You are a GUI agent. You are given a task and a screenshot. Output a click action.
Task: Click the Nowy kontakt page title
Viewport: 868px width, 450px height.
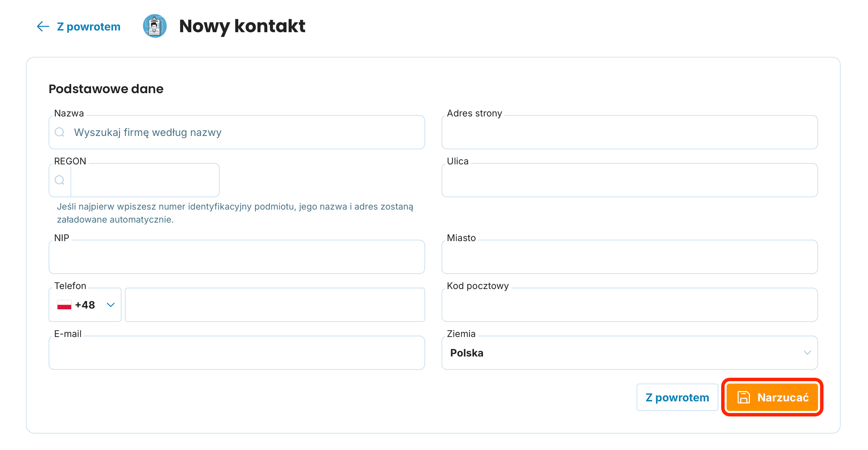point(242,26)
